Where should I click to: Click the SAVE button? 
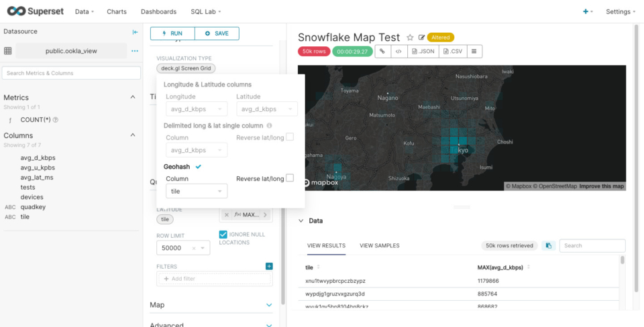tap(217, 34)
